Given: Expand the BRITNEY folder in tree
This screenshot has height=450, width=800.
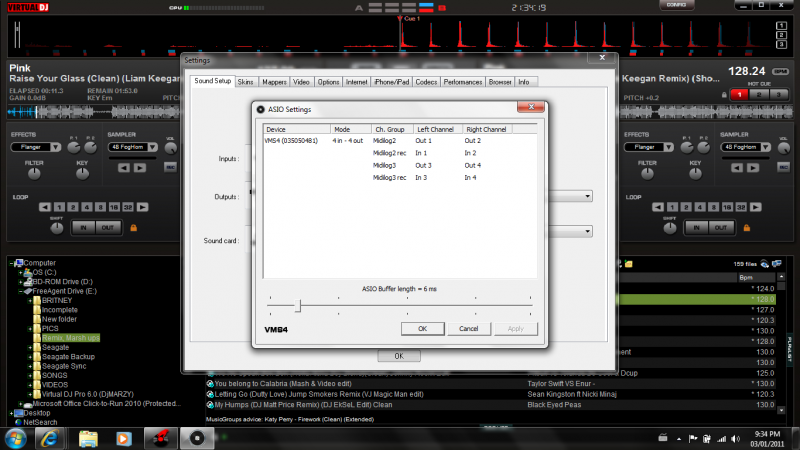Looking at the screenshot, I should tap(30, 300).
